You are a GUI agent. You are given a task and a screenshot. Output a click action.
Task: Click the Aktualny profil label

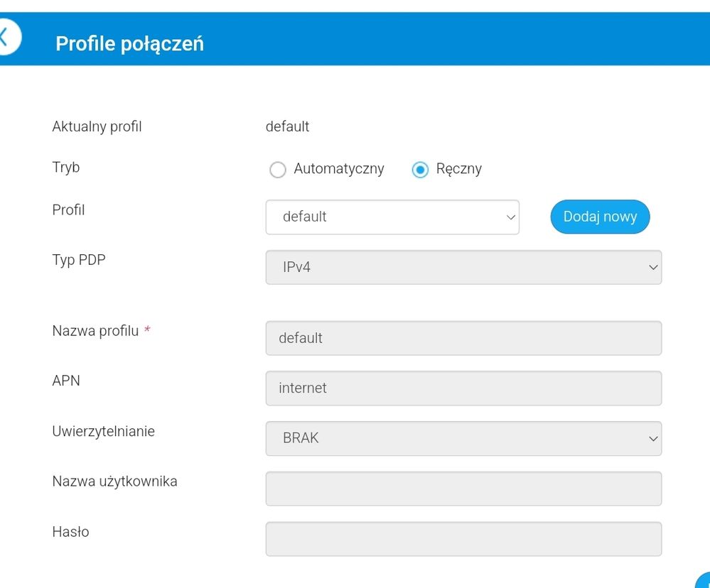(97, 126)
